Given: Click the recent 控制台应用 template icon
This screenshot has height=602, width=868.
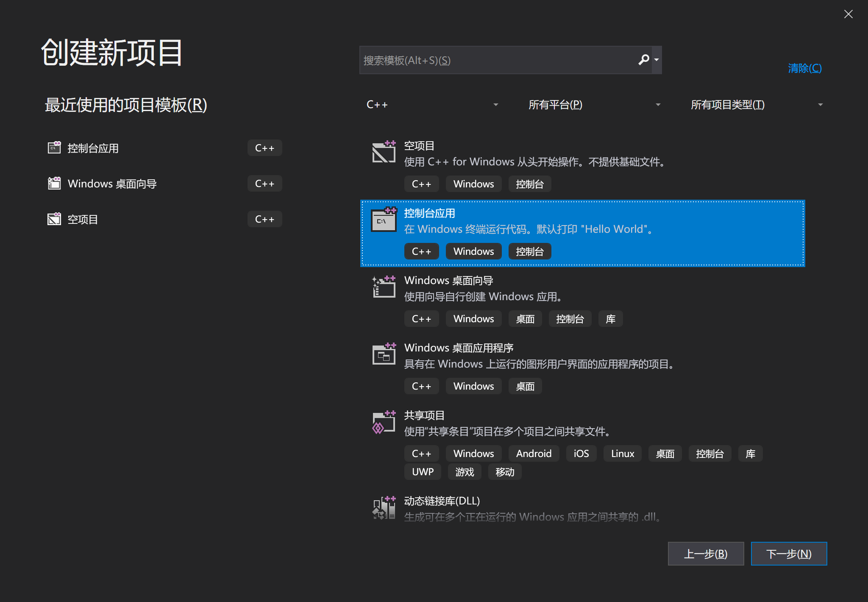Looking at the screenshot, I should pos(54,148).
